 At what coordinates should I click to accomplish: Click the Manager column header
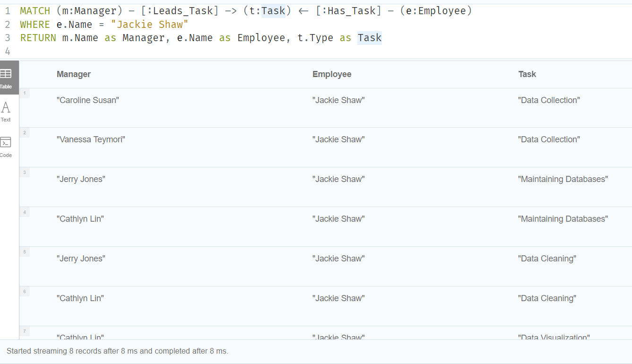coord(74,74)
